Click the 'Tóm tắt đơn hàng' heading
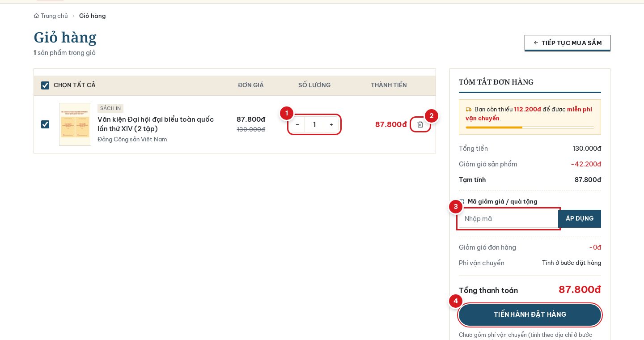Image resolution: width=644 pixels, height=340 pixels. point(496,82)
